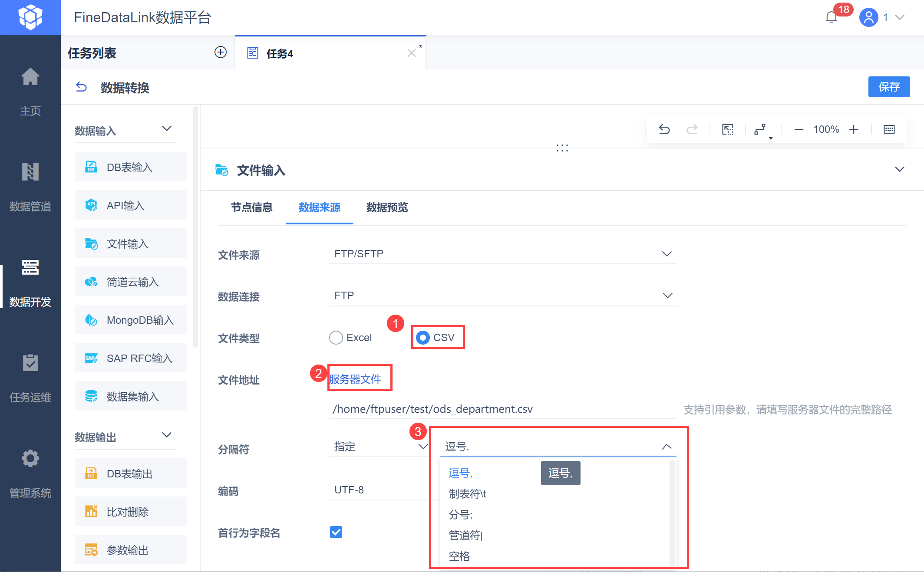Click the 服务器文件 link
The width and height of the screenshot is (924, 572).
tap(355, 379)
